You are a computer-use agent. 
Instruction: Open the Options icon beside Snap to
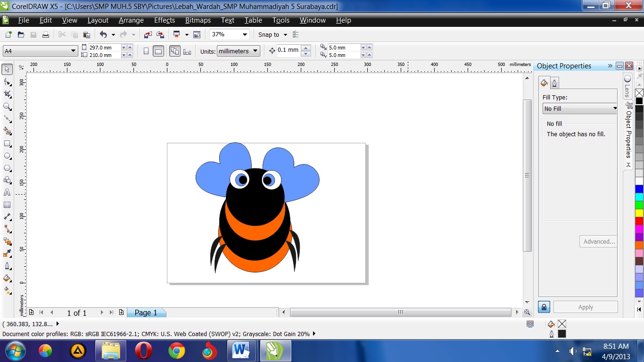point(296,34)
